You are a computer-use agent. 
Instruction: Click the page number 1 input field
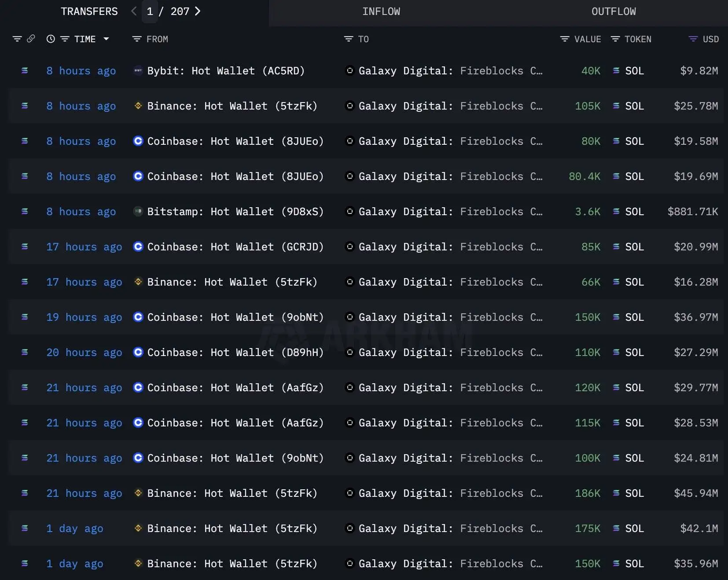click(150, 12)
